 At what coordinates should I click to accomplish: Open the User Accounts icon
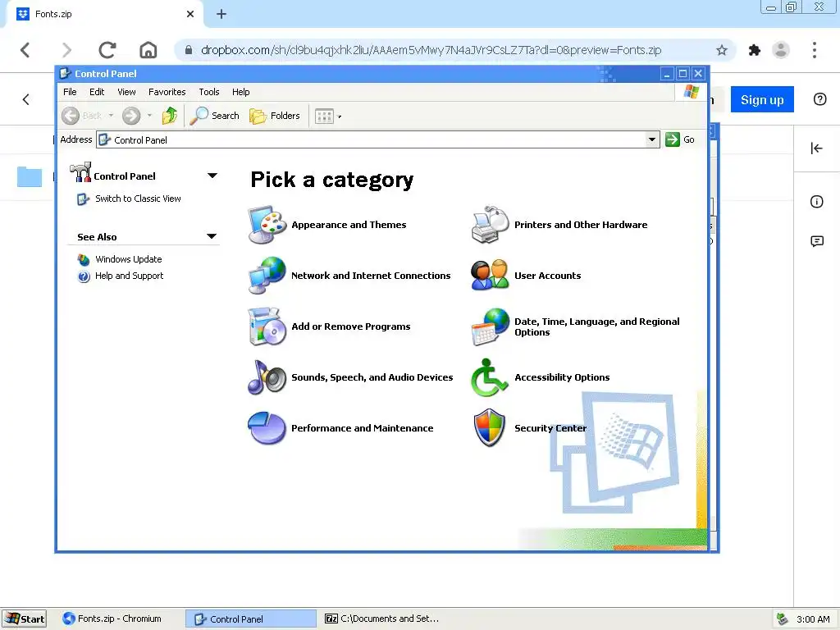tap(490, 276)
